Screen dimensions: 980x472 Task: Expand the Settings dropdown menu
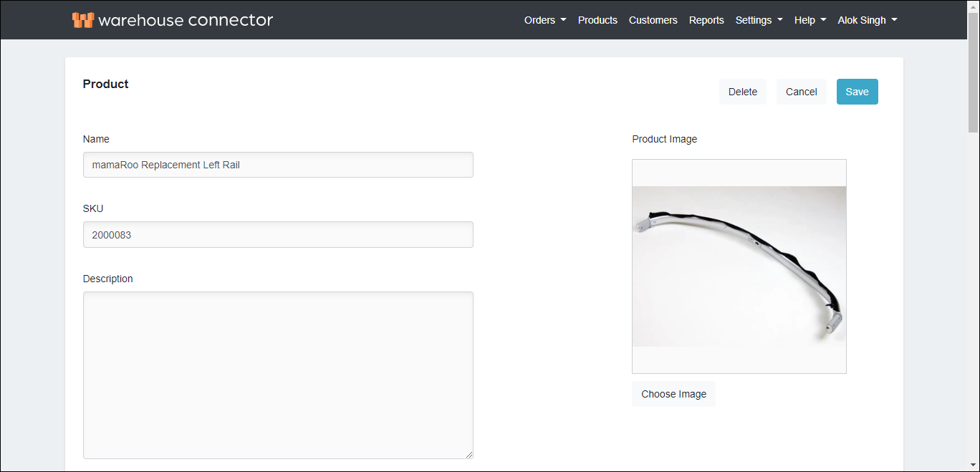coord(759,20)
